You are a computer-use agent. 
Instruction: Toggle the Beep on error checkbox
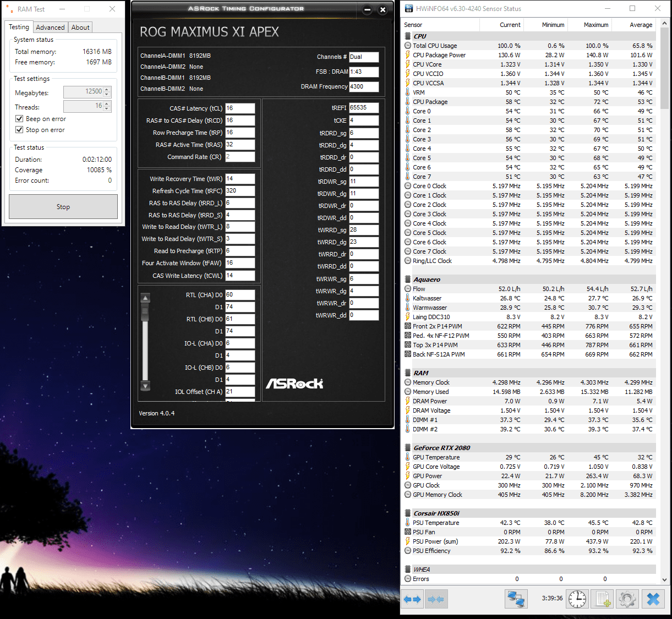(x=19, y=119)
